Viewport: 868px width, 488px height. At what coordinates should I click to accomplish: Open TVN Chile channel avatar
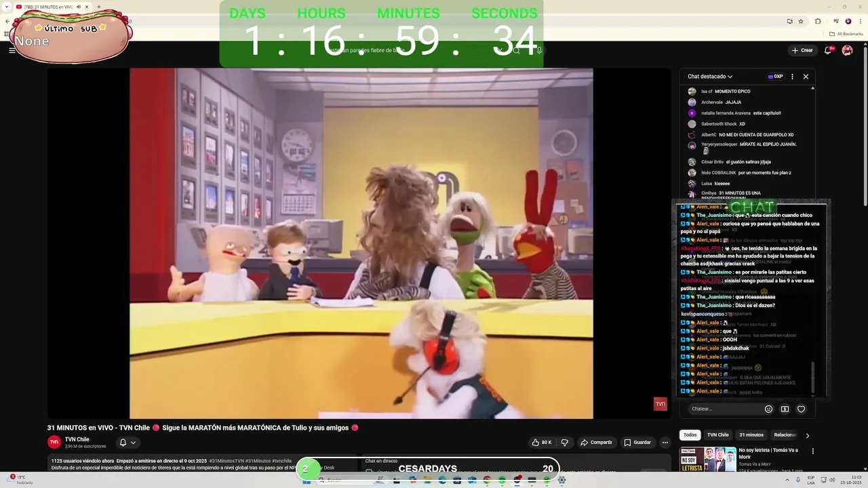(x=54, y=442)
